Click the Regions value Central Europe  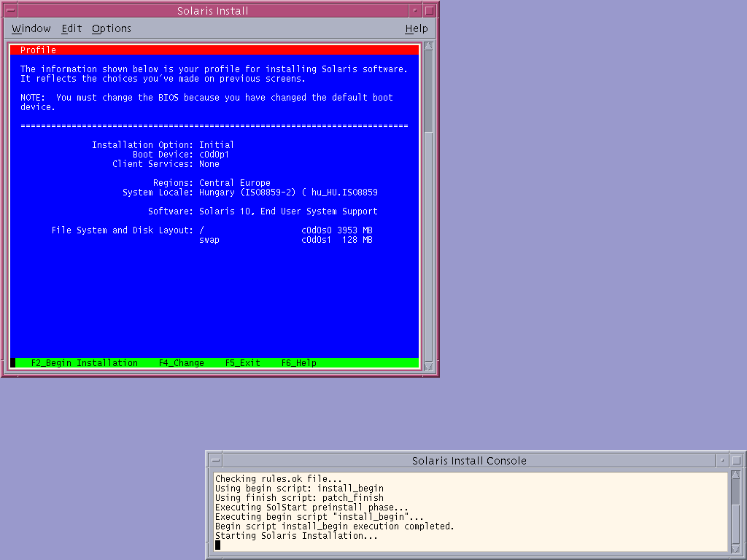click(x=234, y=183)
